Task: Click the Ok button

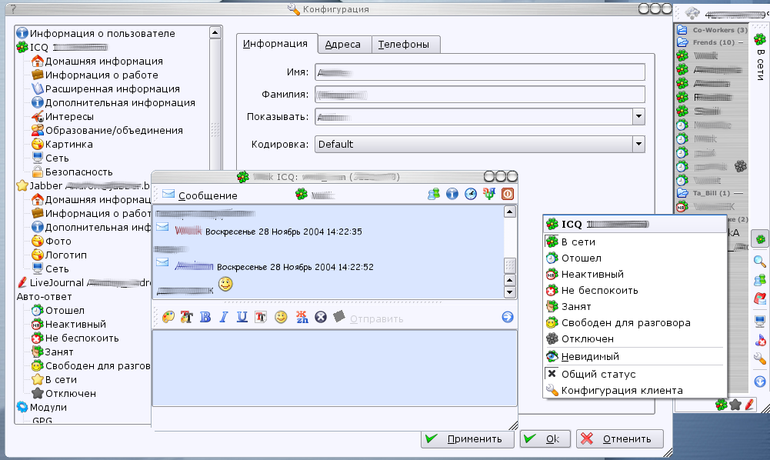Action: [x=545, y=439]
